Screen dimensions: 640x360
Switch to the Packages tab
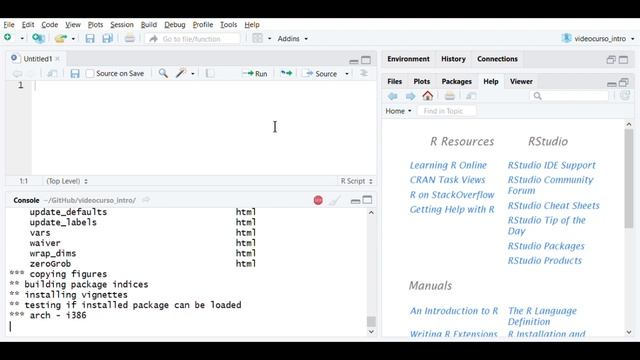456,81
